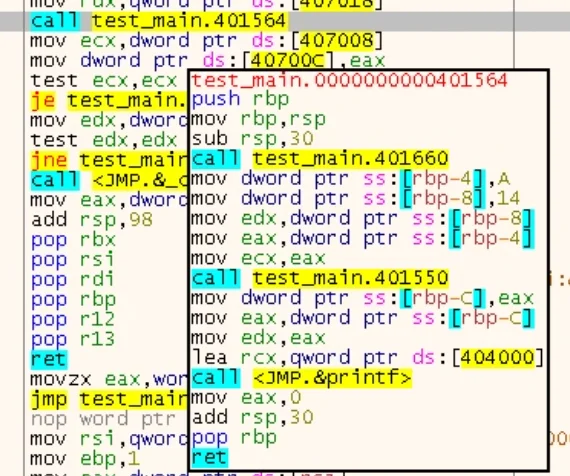Click 'call test_main.401550' in the popup
The image size is (570, 476).
point(320,278)
